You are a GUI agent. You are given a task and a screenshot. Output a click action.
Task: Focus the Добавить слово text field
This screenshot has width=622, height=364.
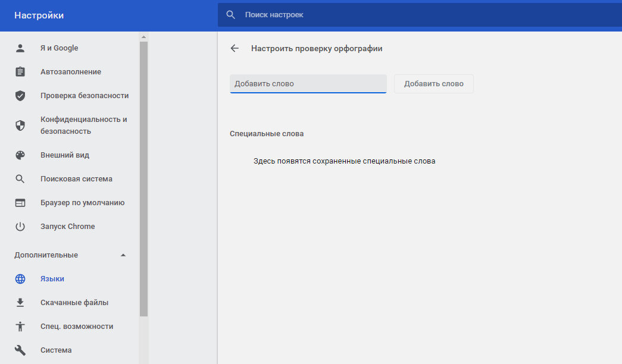click(x=308, y=84)
